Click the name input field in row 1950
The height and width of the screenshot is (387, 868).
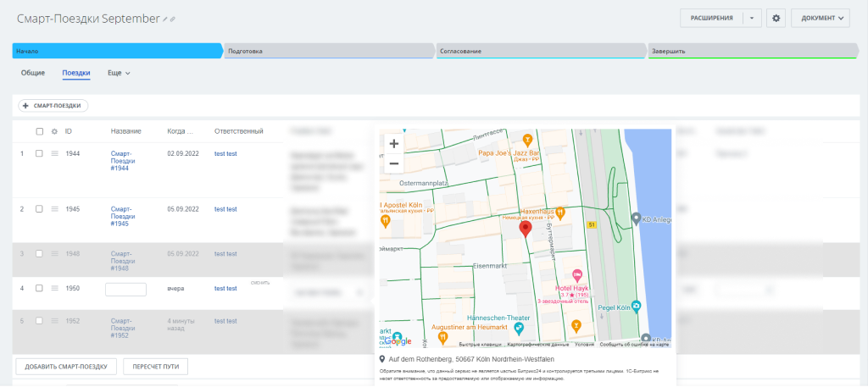click(125, 289)
